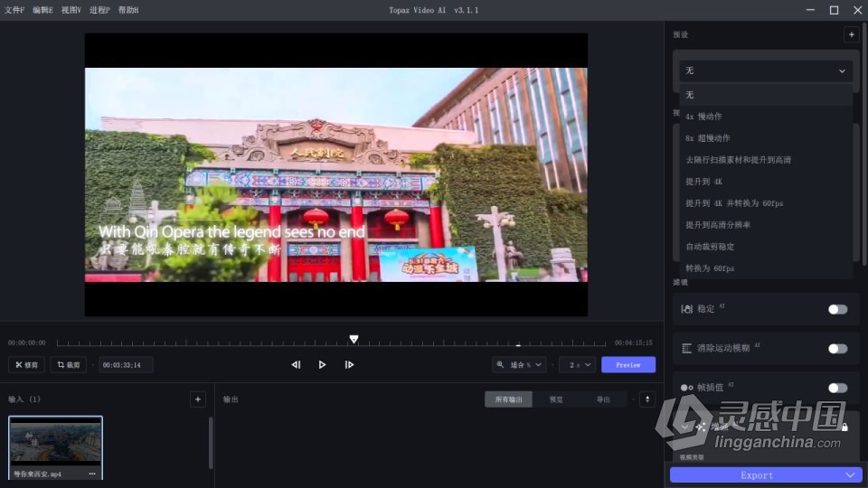Viewport: 868px width, 488px height.
Task: Select 去隔行扫描素材和提升到高清 preset
Action: click(766, 159)
